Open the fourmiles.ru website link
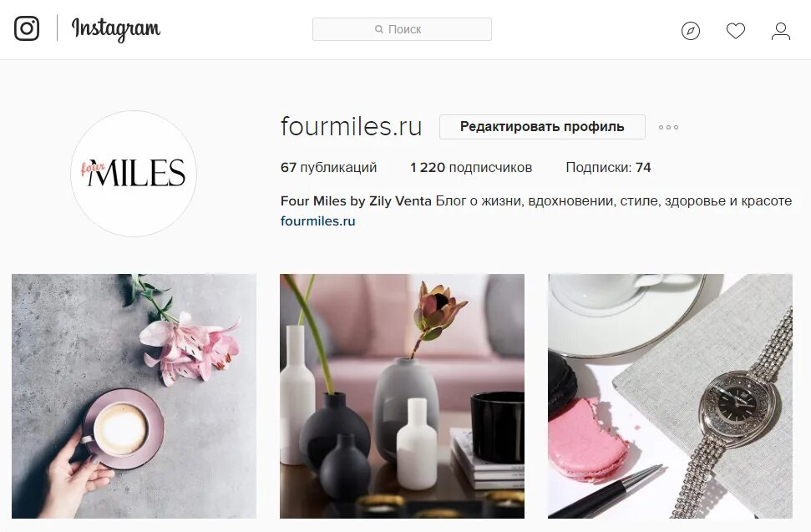The image size is (811, 532). click(x=317, y=221)
